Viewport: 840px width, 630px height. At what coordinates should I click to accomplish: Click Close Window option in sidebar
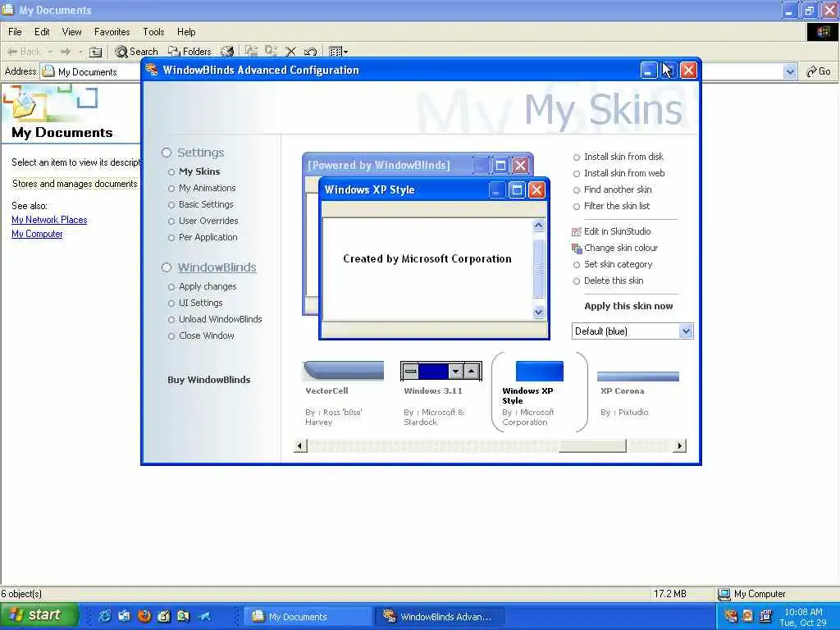tap(206, 336)
